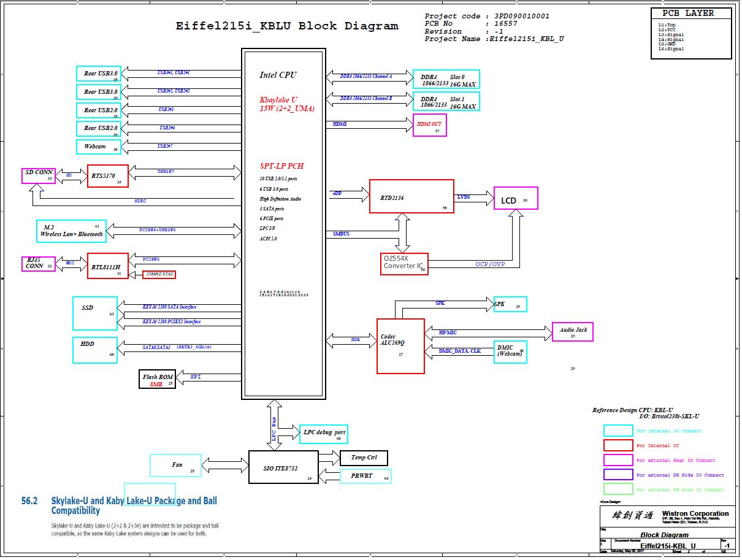The height and width of the screenshot is (560, 742).
Task: Click the eDP signal label
Action: click(x=337, y=193)
